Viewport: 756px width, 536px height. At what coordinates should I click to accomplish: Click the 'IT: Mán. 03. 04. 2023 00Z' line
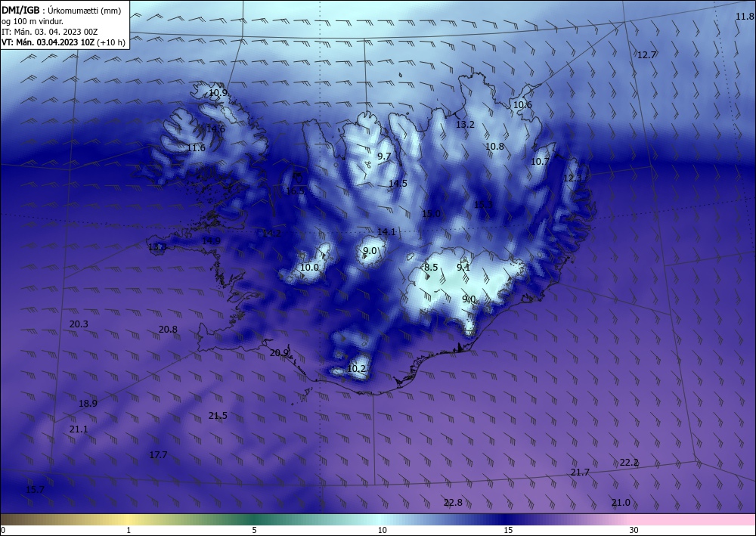coord(50,32)
